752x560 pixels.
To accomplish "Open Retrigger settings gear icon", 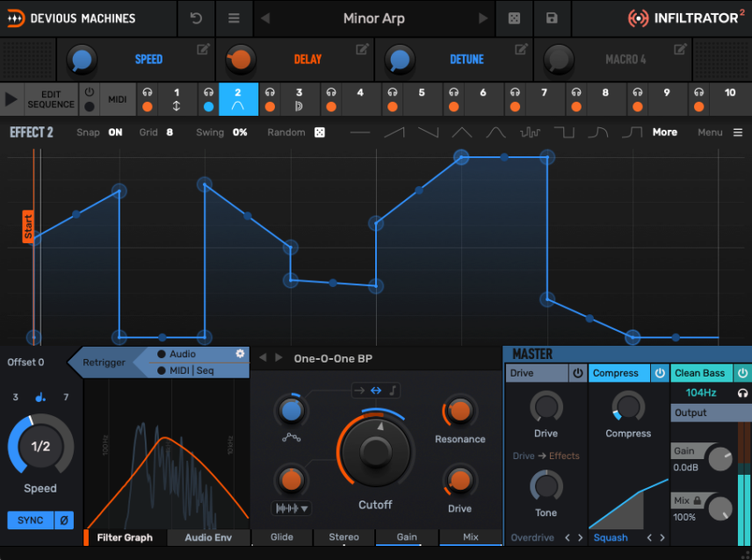I will click(241, 354).
